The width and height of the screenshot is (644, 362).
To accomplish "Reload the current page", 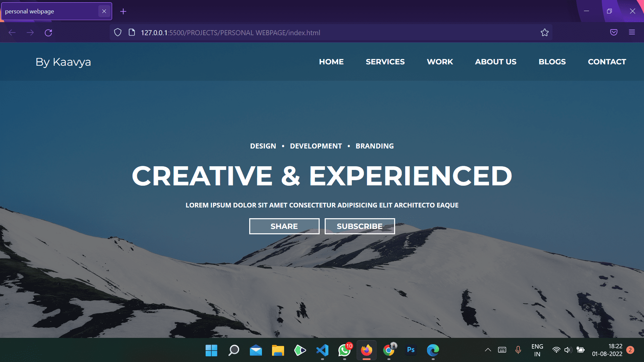I will click(x=48, y=33).
